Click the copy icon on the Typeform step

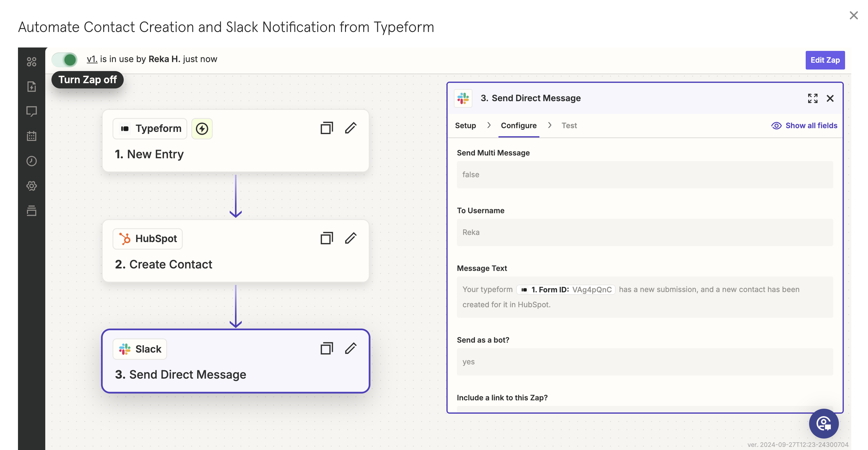(x=327, y=128)
